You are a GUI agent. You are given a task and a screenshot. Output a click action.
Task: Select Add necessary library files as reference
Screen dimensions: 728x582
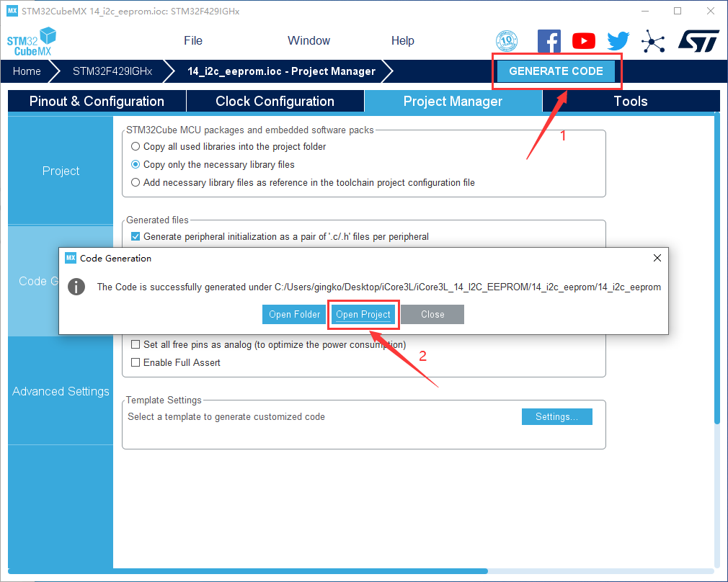point(136,183)
